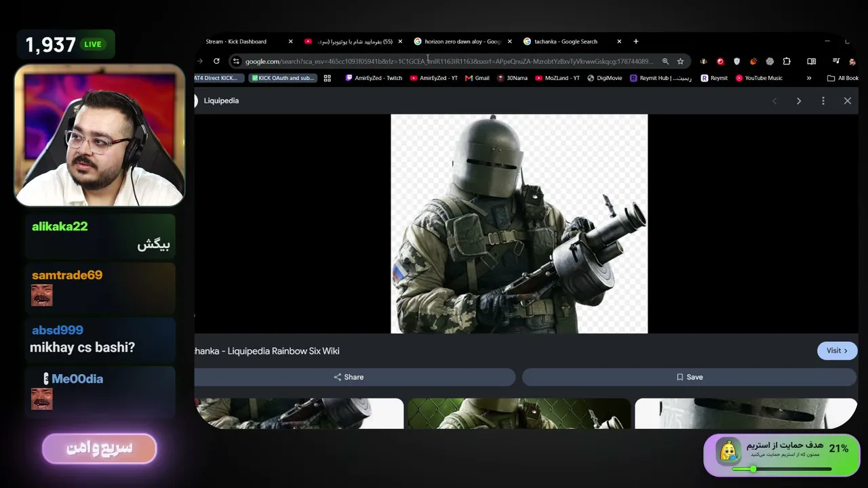This screenshot has width=868, height=488.
Task: Open the KICK OAuth and sub... bookmark
Action: (x=283, y=78)
